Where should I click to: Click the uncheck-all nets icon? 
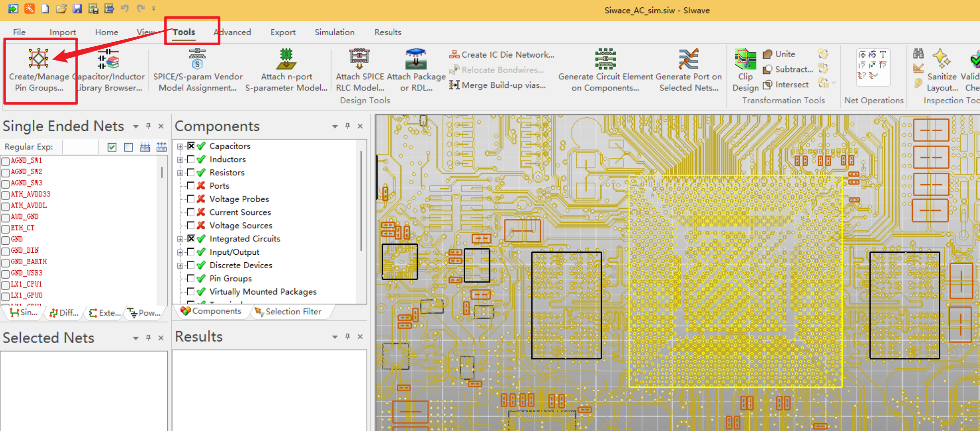pyautogui.click(x=129, y=147)
